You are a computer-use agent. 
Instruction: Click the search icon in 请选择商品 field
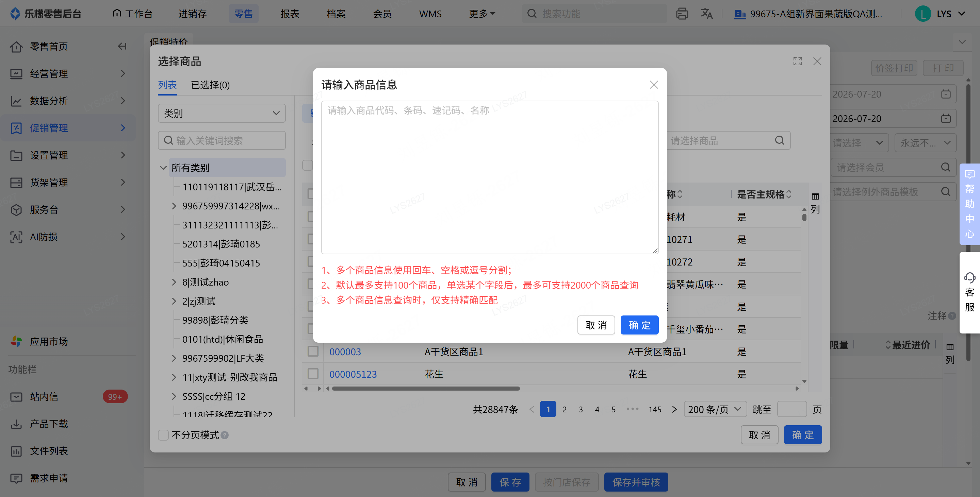(779, 141)
